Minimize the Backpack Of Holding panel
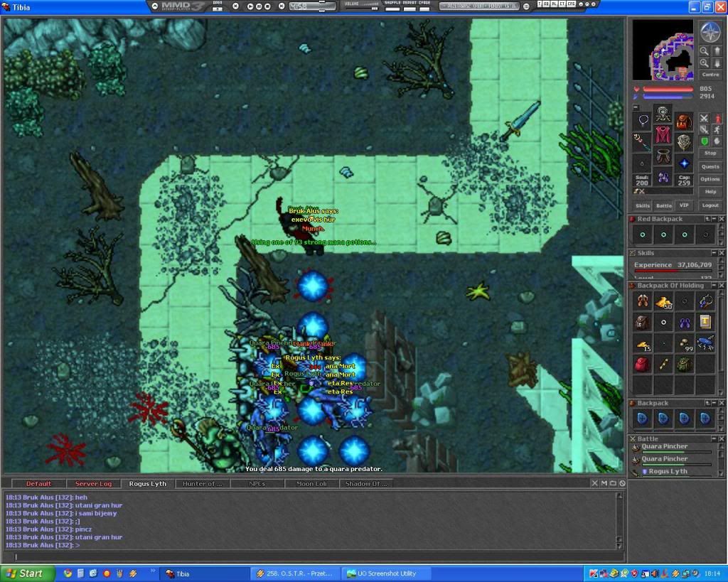This screenshot has height=582, width=728. point(714,286)
